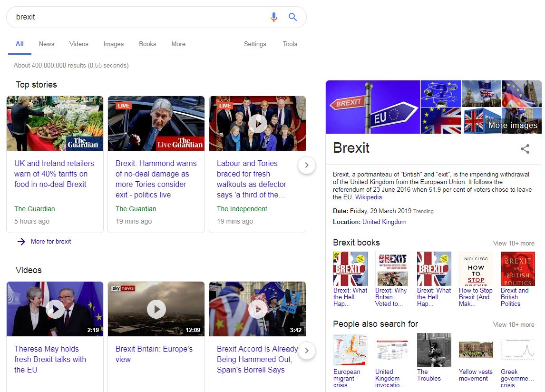This screenshot has width=545, height=392.
Task: Switch to the Videos tab
Action: pos(78,44)
